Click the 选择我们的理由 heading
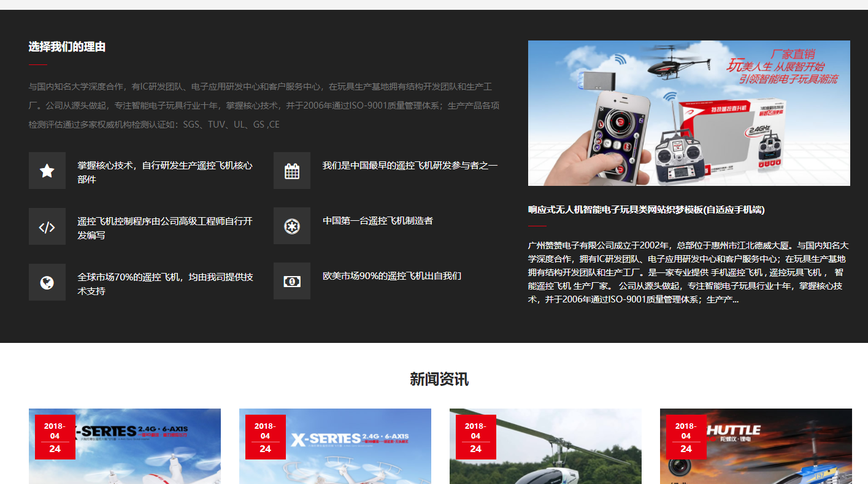Viewport: 868px width, 484px height. coord(67,47)
